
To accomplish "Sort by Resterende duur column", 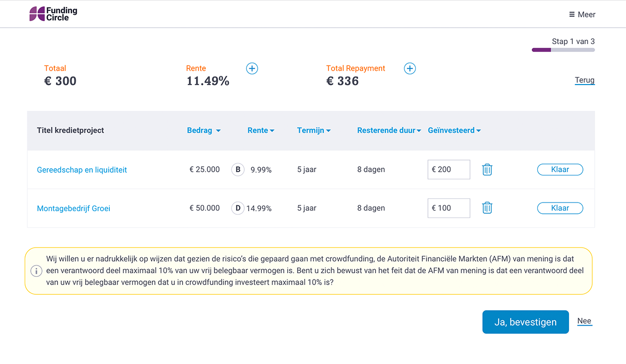I will pyautogui.click(x=388, y=130).
